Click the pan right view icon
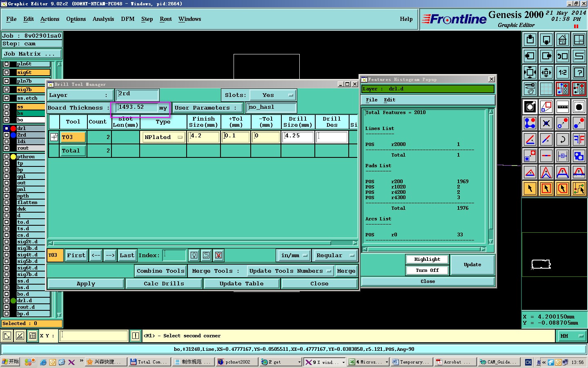This screenshot has height=368, width=588. pyautogui.click(x=546, y=56)
